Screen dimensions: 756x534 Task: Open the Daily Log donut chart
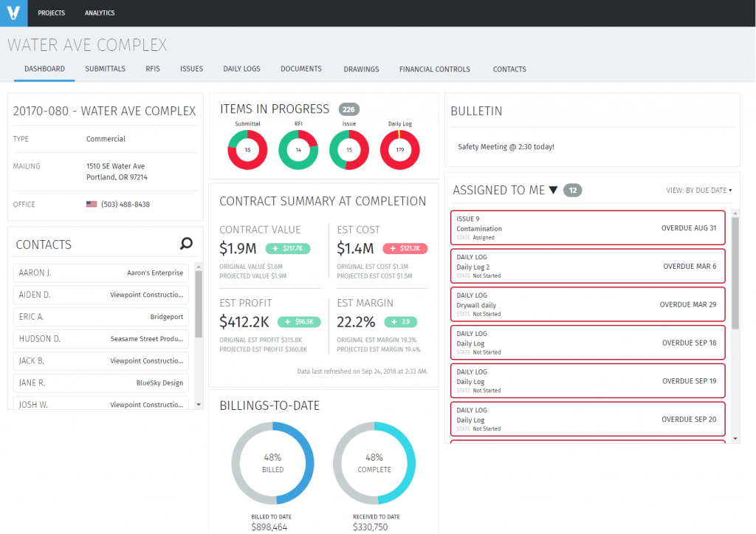pyautogui.click(x=399, y=148)
